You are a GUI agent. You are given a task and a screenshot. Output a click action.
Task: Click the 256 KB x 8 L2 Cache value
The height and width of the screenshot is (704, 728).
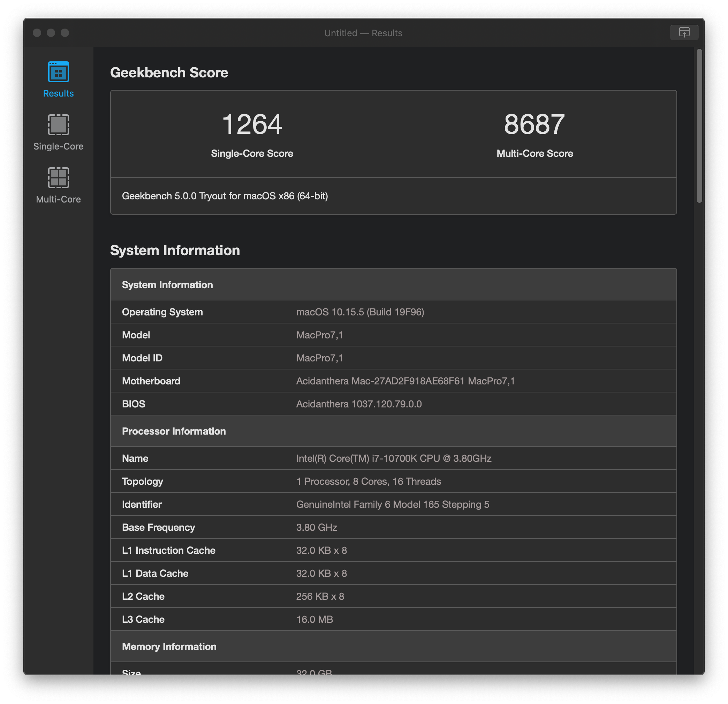(320, 596)
